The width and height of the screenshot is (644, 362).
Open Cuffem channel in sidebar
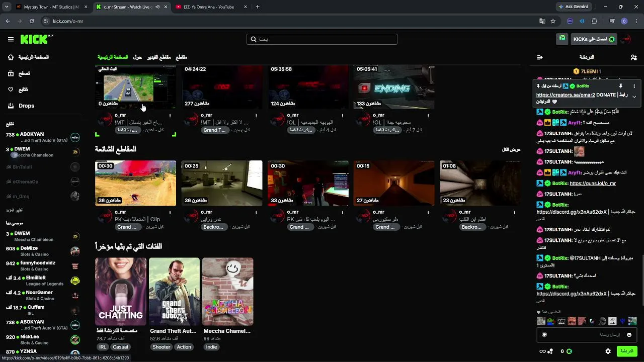43,310
